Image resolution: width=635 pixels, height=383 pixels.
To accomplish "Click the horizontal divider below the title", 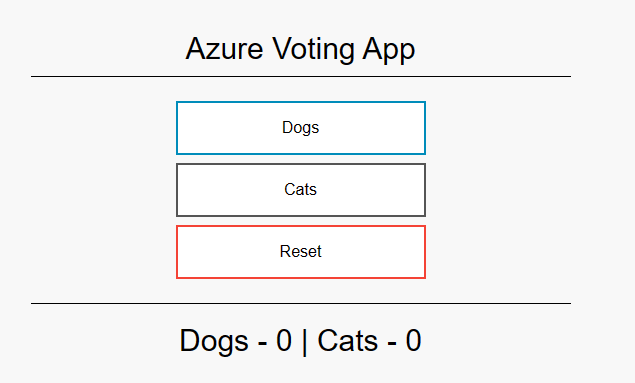I will (x=301, y=76).
